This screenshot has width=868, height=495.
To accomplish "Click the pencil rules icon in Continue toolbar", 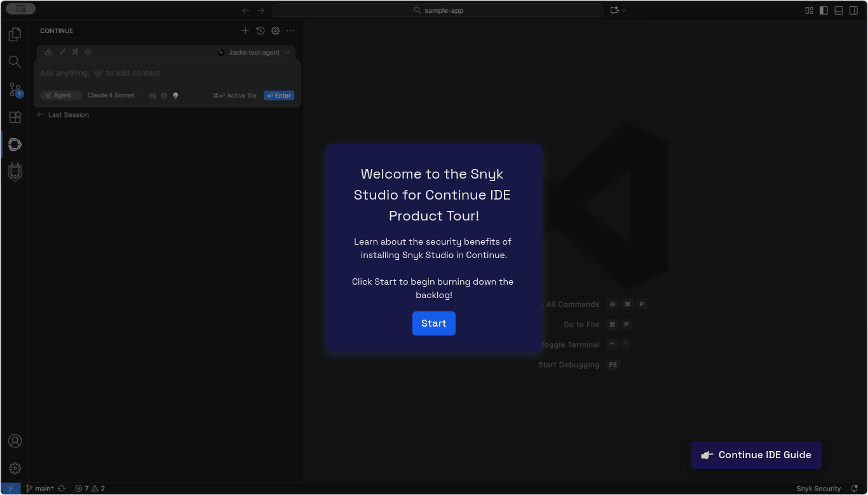I will 62,52.
